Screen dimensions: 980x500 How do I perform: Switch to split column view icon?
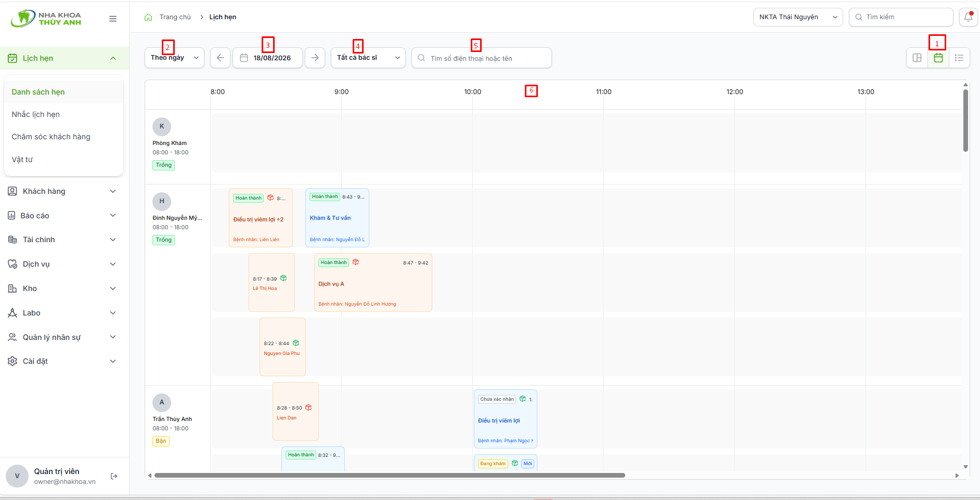click(917, 58)
